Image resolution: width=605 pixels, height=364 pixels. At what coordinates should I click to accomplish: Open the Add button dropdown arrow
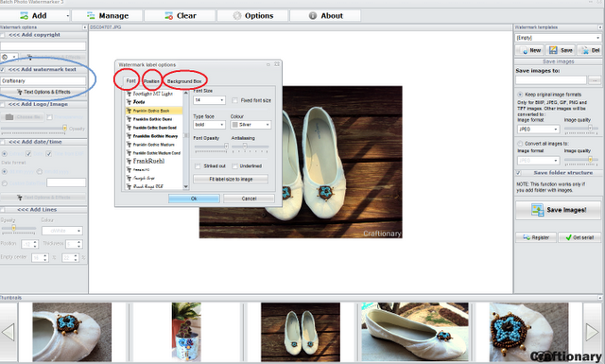[67, 16]
